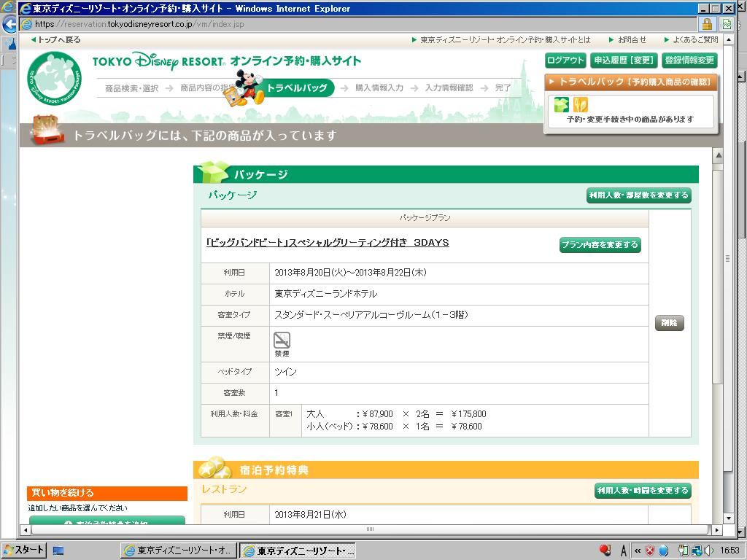Click the horizontal scrollbar right arrow
747x560 pixels.
coord(716,529)
